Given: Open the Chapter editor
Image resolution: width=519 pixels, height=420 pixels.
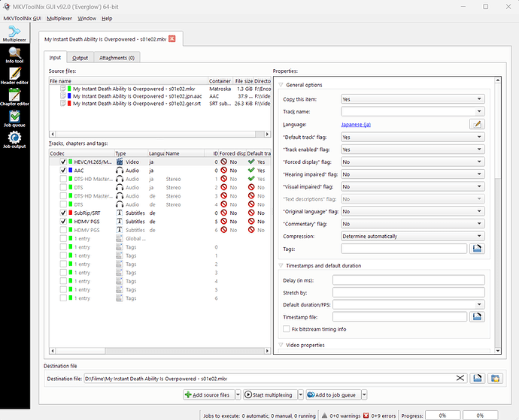Looking at the screenshot, I should [x=14, y=97].
